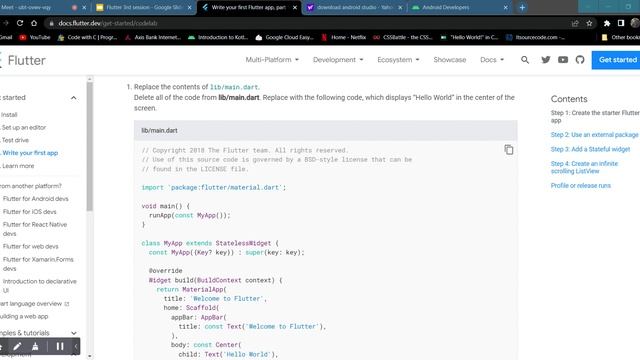
Task: Expand the Ecosystem menu
Action: tap(398, 60)
